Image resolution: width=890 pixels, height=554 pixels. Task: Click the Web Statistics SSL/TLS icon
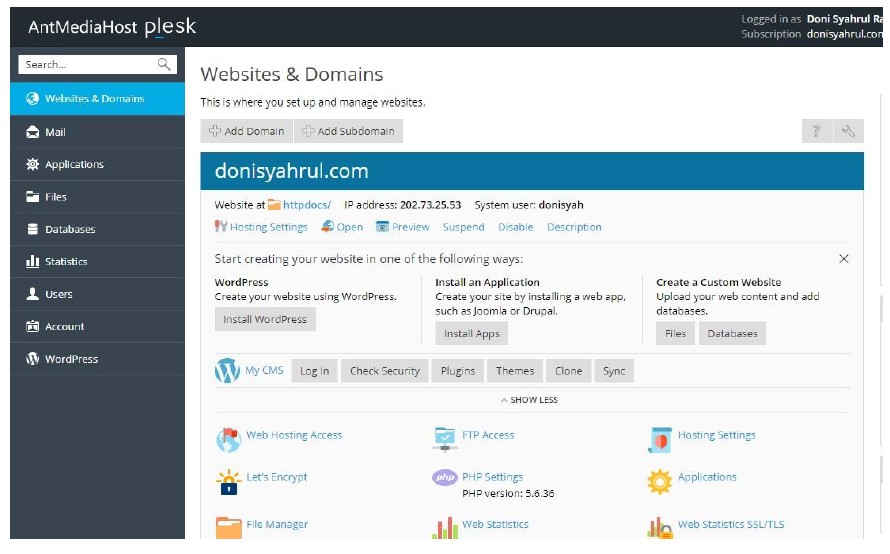[x=660, y=527]
